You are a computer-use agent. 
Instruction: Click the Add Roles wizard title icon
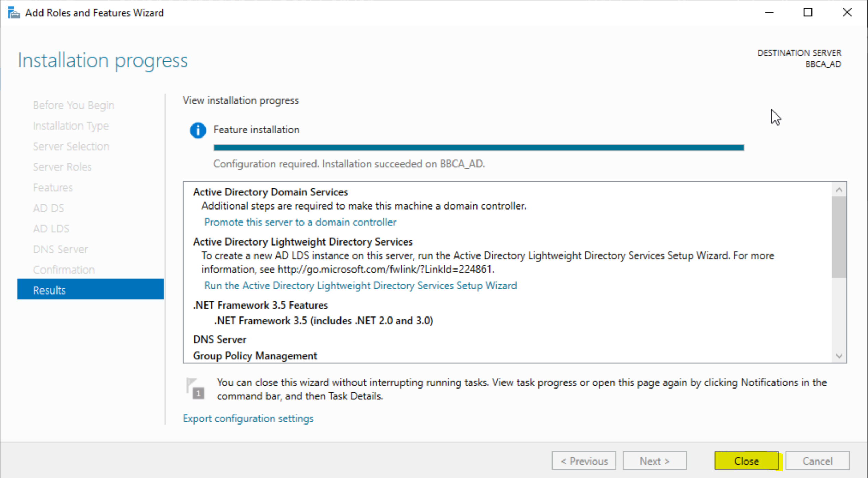point(14,13)
